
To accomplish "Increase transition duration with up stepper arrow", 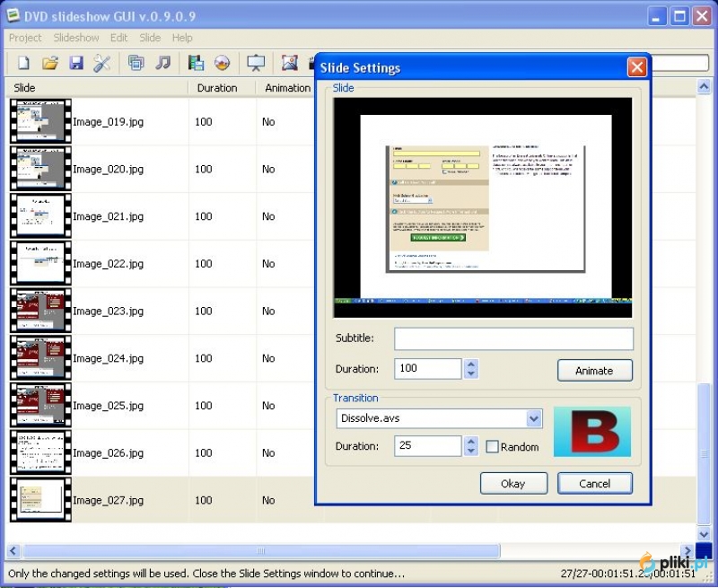I will 472,441.
